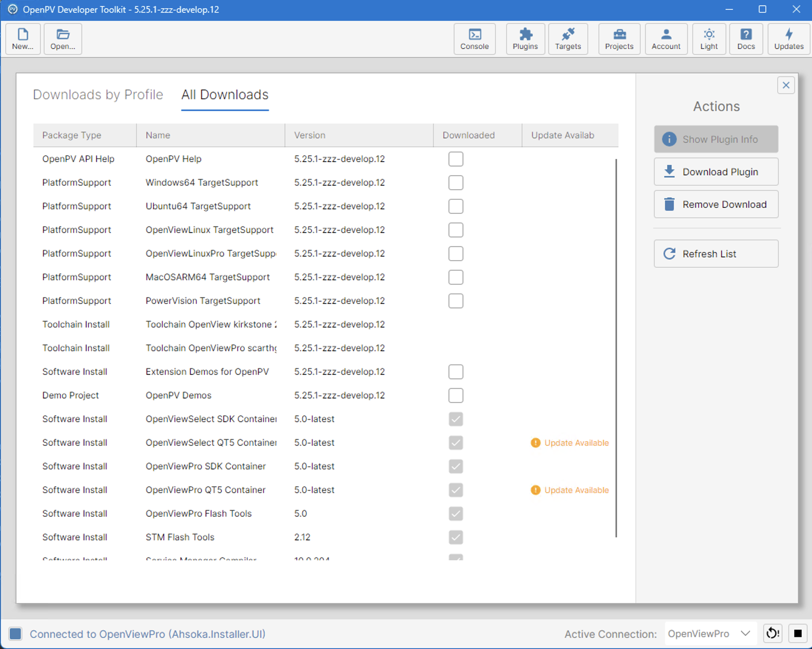The image size is (812, 649).
Task: Open the Account person icon
Action: 666,39
